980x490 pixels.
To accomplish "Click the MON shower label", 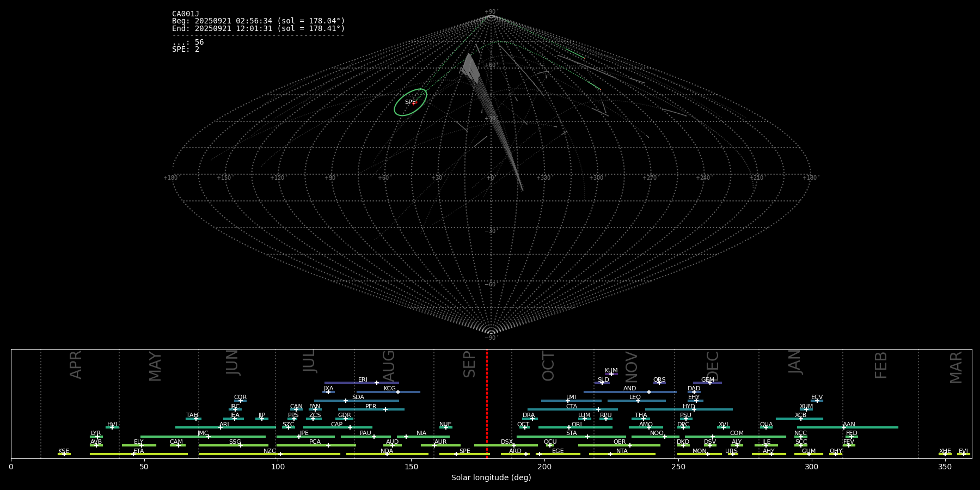I will point(700,451).
